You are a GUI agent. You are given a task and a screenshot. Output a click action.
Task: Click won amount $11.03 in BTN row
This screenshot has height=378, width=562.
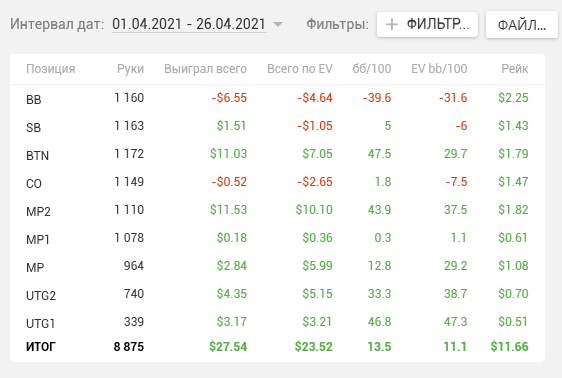228,153
